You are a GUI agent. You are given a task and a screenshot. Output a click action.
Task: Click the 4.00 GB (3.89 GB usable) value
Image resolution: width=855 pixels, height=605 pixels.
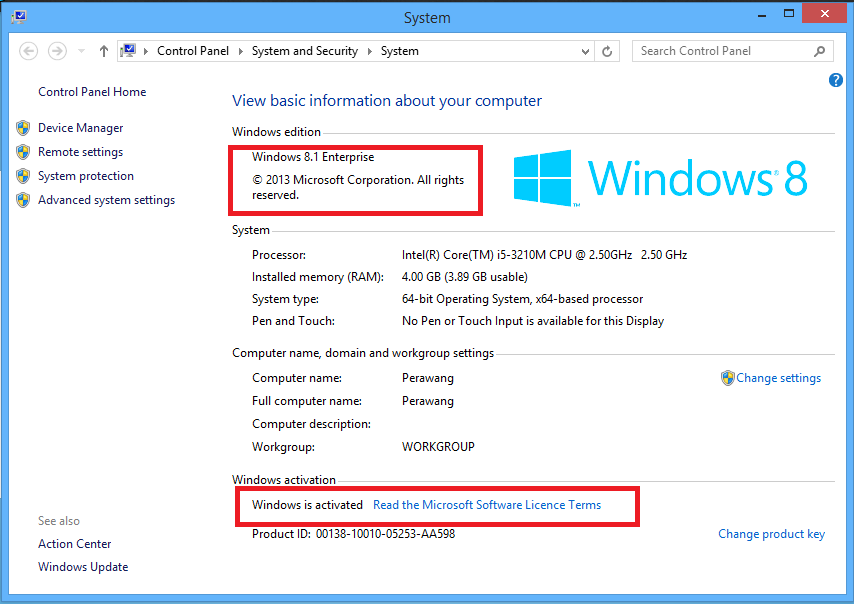(465, 277)
